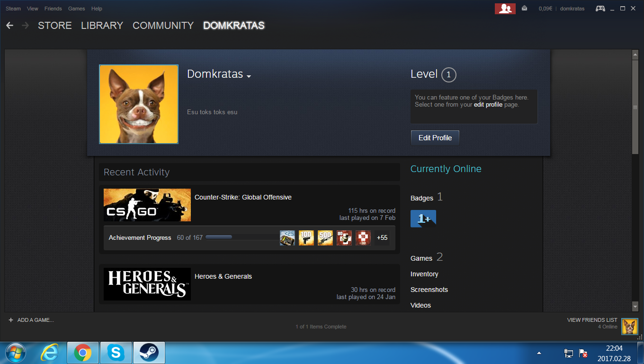The height and width of the screenshot is (364, 644).
Task: Open the Badges section link
Action: point(421,198)
